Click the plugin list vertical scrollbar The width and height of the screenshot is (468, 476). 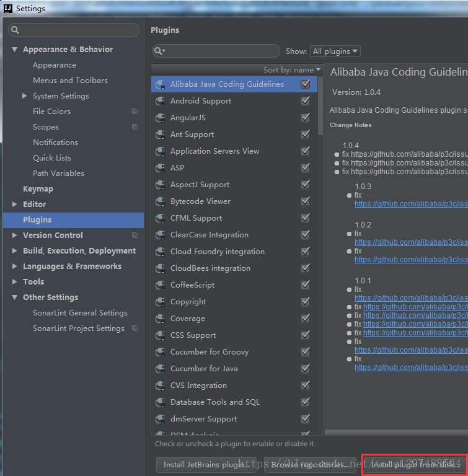(320, 106)
